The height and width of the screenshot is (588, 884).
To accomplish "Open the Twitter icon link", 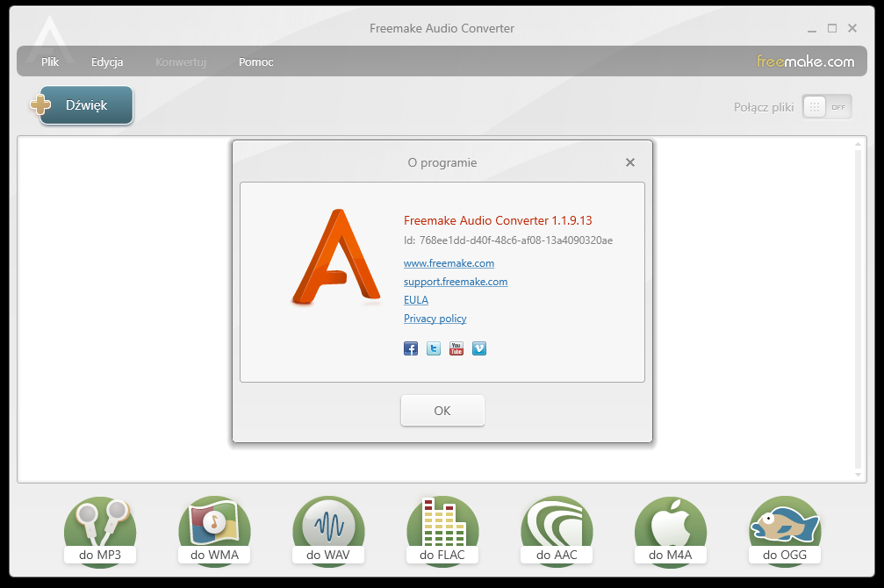I will coord(434,348).
